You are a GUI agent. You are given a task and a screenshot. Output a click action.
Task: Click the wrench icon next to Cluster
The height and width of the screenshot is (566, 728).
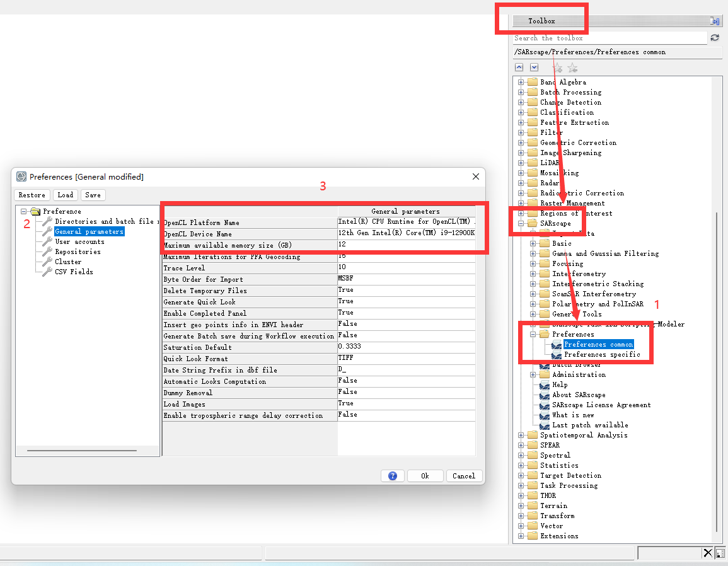47,262
